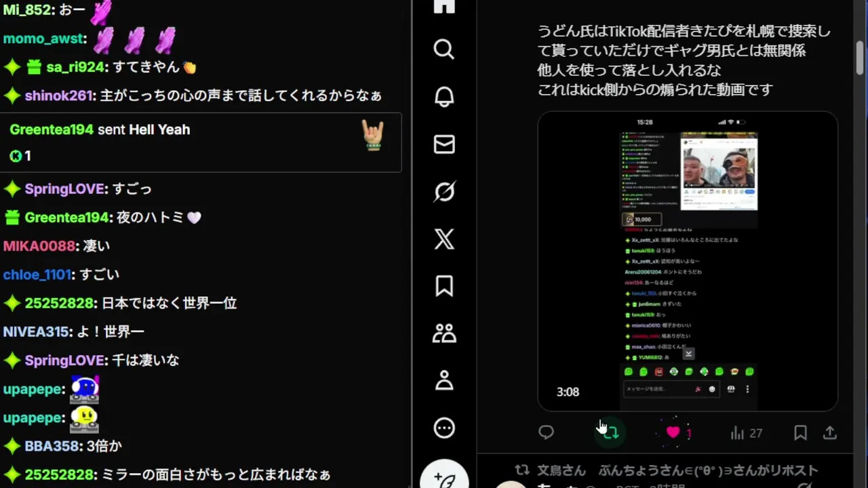Open the More circle-dots sidebar icon
868x488 pixels.
coord(444,428)
